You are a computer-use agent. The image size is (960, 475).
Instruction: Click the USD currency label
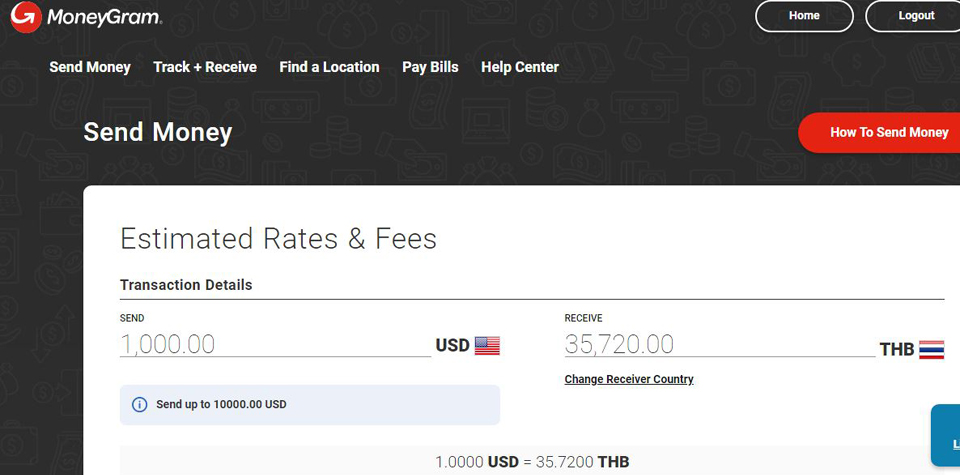tap(452, 346)
